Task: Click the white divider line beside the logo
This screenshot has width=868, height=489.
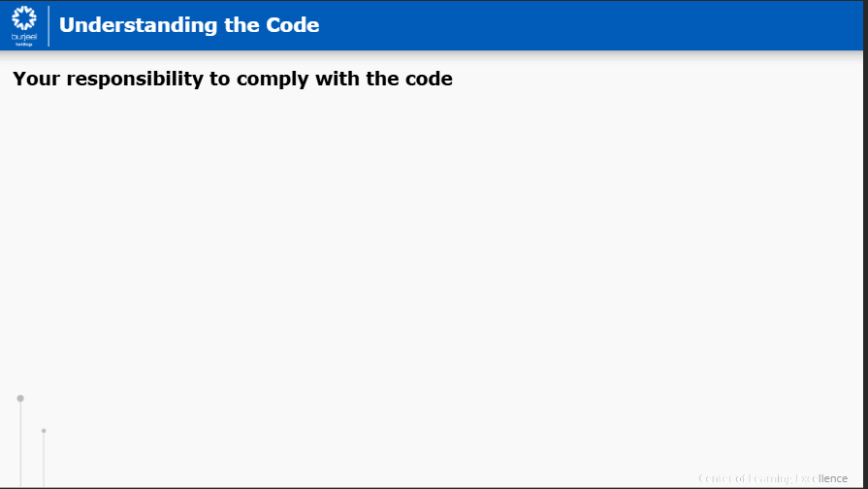Action: [48, 25]
